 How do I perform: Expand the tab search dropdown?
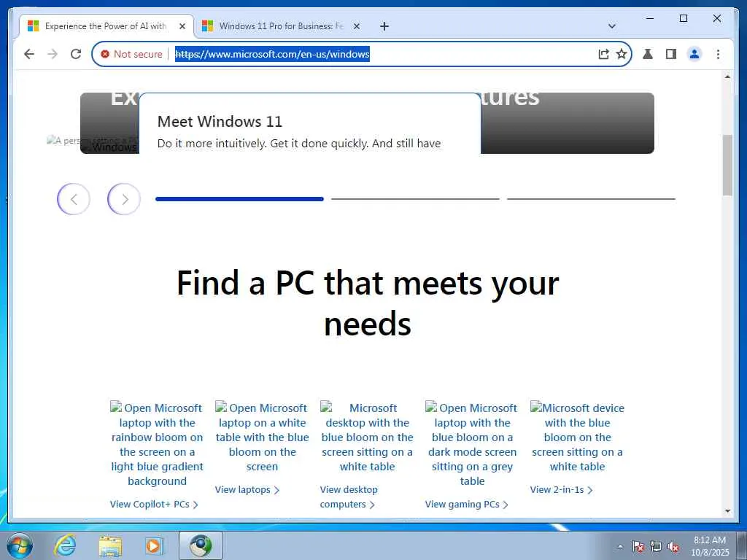click(612, 26)
